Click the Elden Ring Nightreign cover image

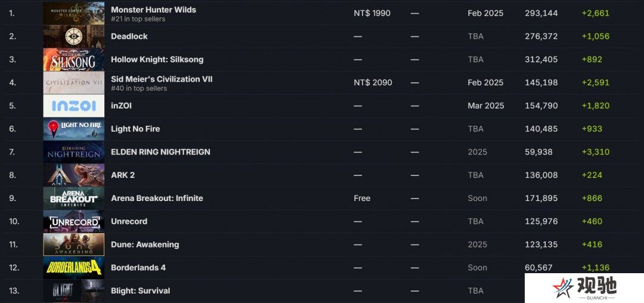[x=74, y=152]
